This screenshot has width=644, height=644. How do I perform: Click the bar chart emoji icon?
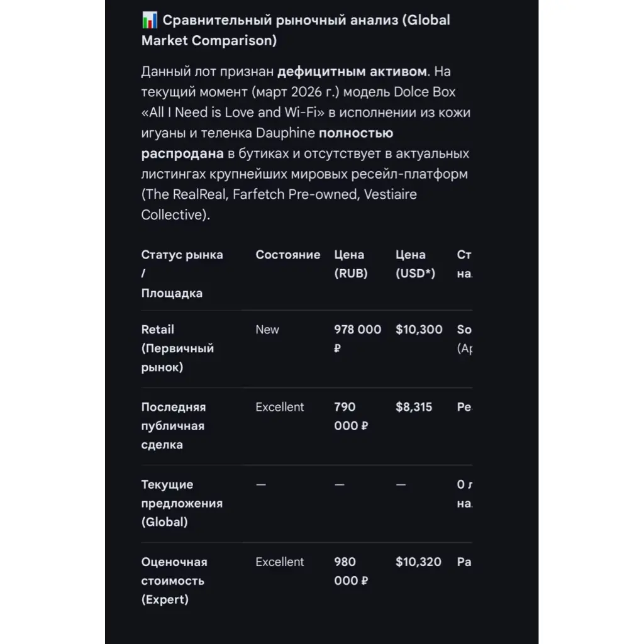(x=150, y=20)
